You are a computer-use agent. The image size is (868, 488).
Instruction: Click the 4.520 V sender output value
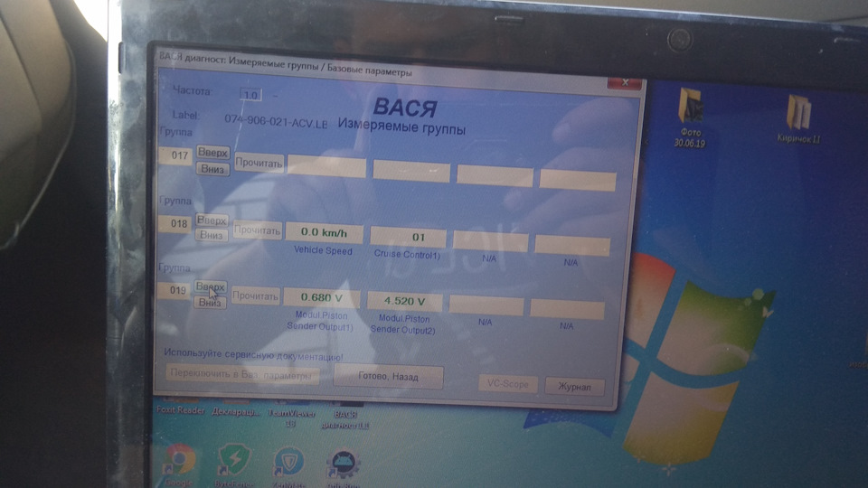click(404, 302)
